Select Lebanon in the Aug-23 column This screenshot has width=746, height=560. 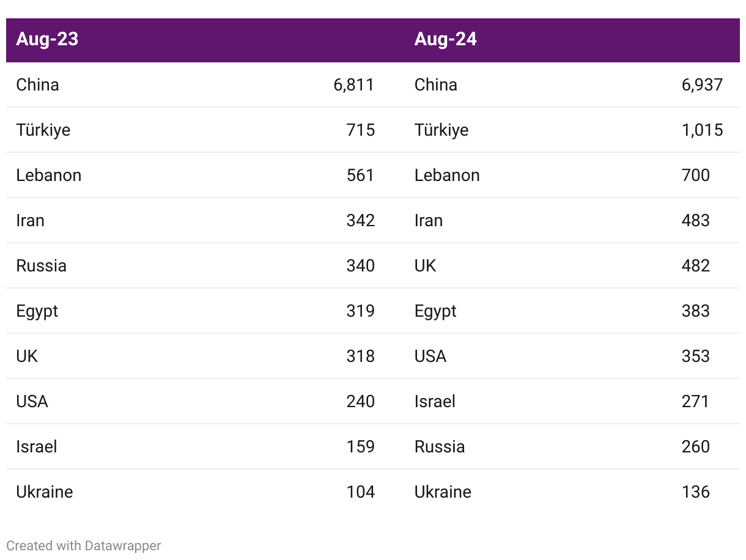pyautogui.click(x=49, y=175)
